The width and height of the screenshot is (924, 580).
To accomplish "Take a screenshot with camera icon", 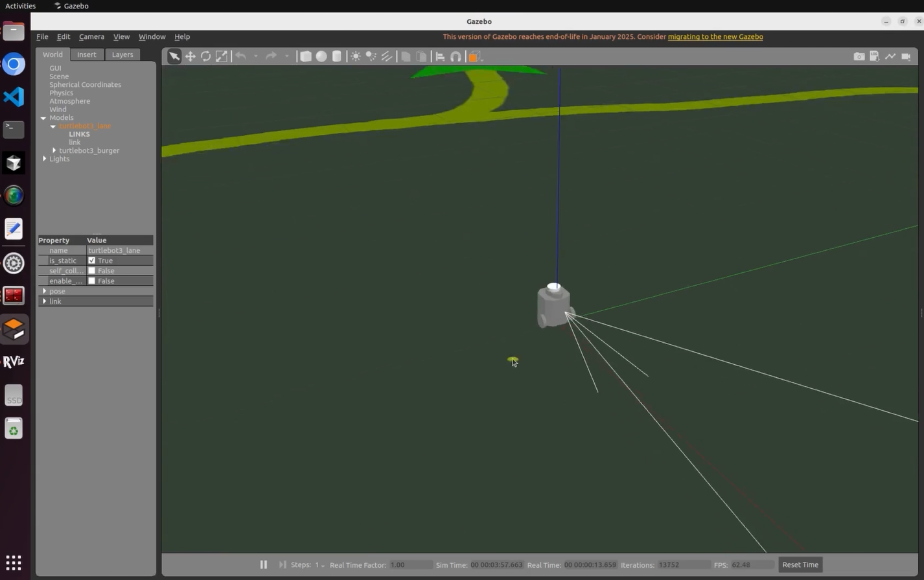I will (859, 56).
